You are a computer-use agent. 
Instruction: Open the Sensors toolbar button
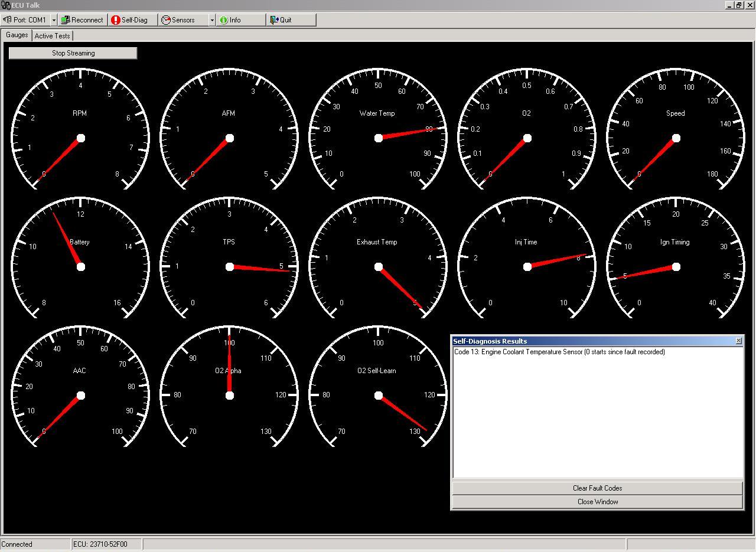click(183, 20)
